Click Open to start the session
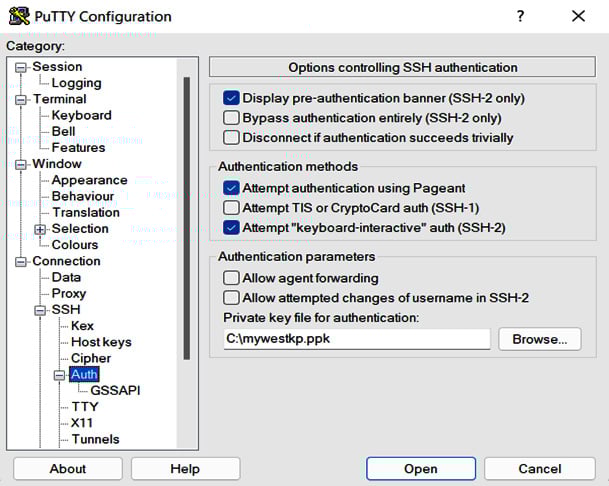 (421, 469)
